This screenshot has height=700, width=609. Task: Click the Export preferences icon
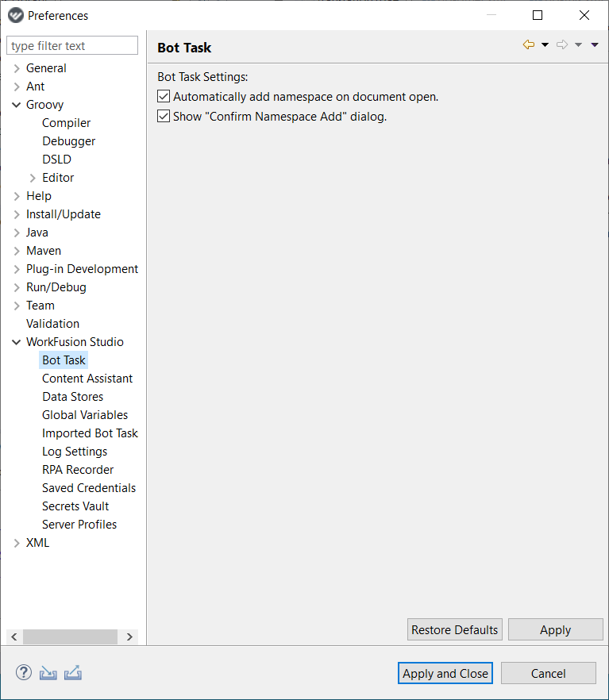pyautogui.click(x=73, y=673)
